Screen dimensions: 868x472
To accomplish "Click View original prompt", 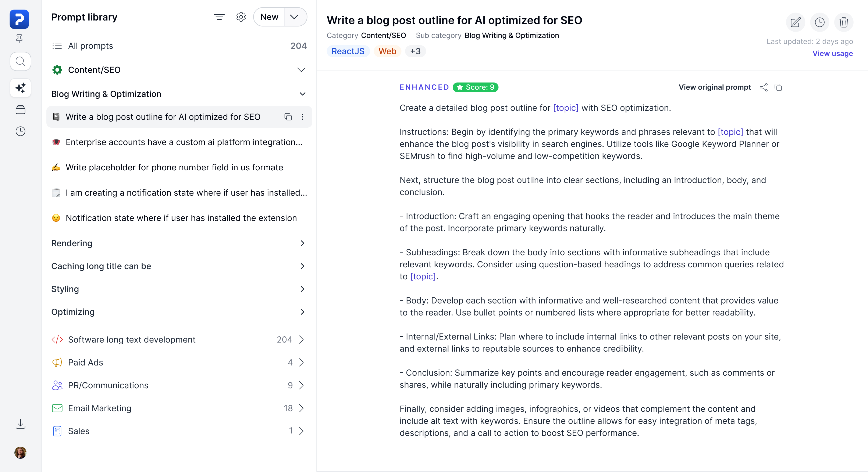I will tap(714, 87).
